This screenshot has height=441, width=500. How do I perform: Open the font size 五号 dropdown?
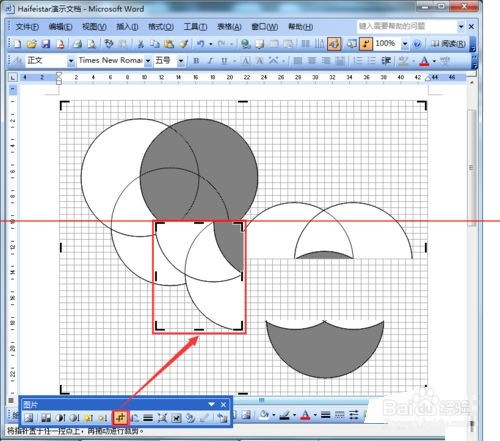tap(181, 61)
